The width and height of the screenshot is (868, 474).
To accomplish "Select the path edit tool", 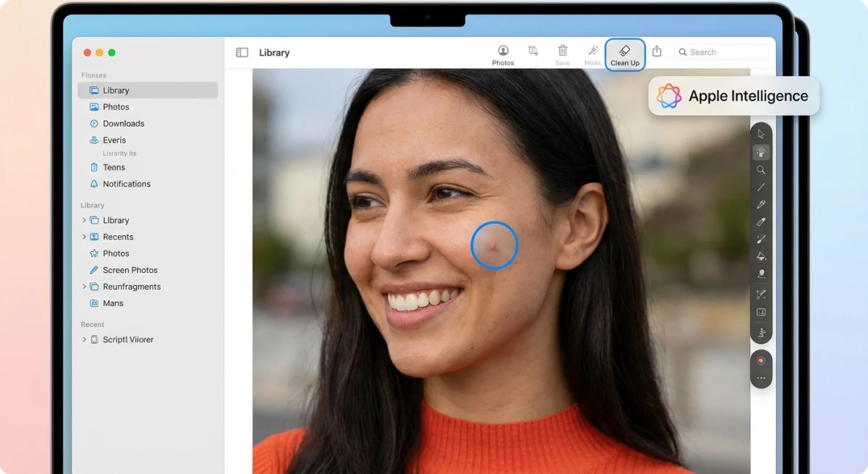I will pos(761,295).
